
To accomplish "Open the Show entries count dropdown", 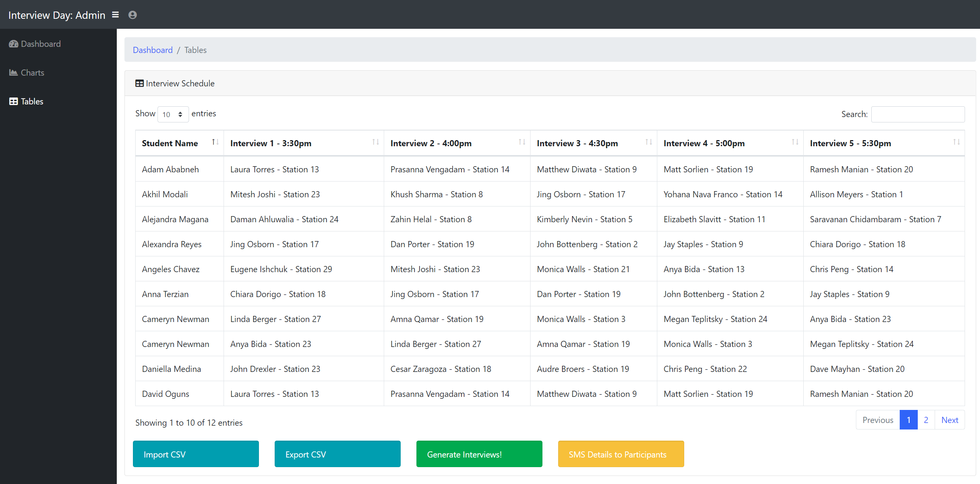I will coord(173,114).
